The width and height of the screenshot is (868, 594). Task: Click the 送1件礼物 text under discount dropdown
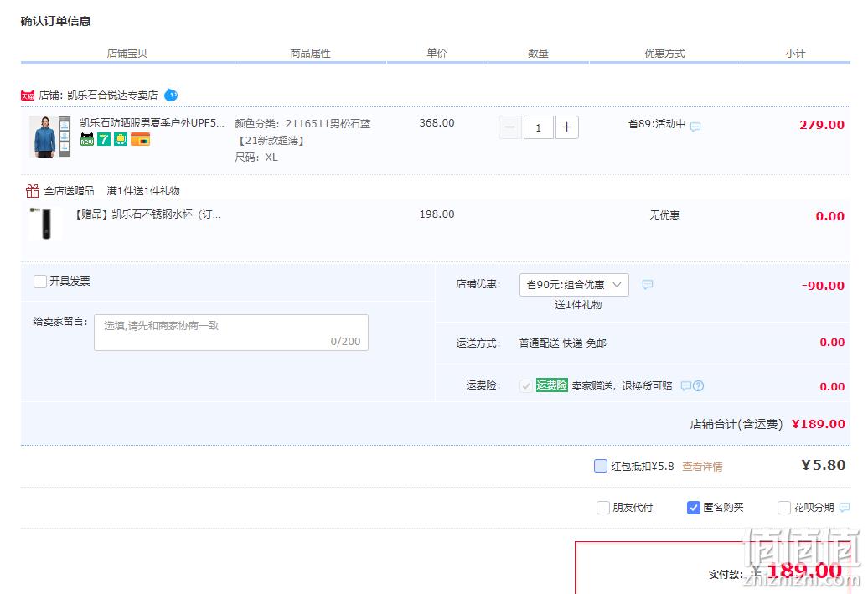(578, 304)
